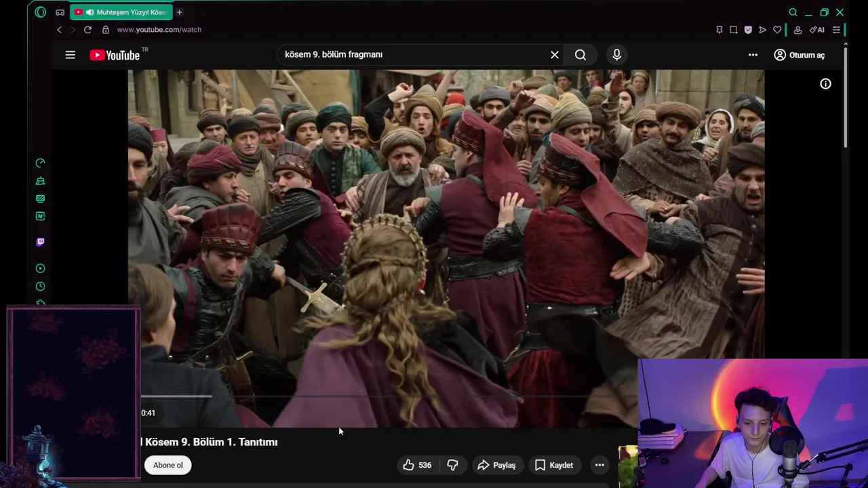The image size is (868, 488).
Task: View site security lock information
Action: click(105, 30)
